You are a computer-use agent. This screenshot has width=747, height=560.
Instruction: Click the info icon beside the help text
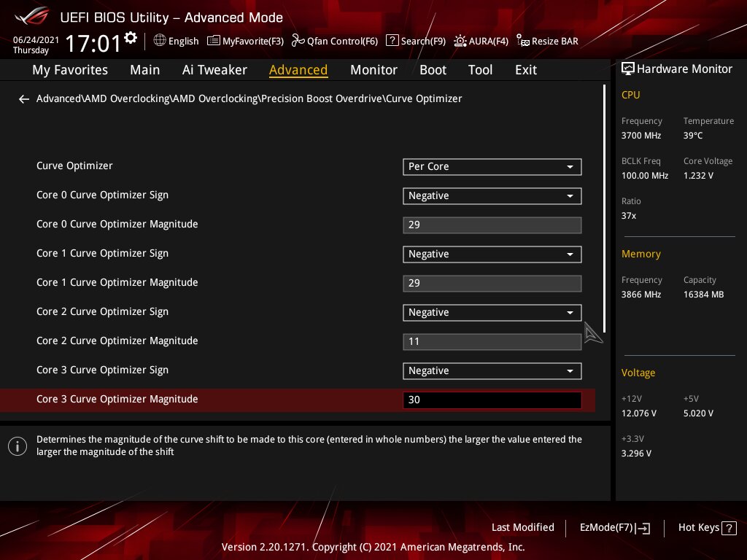[x=18, y=446]
